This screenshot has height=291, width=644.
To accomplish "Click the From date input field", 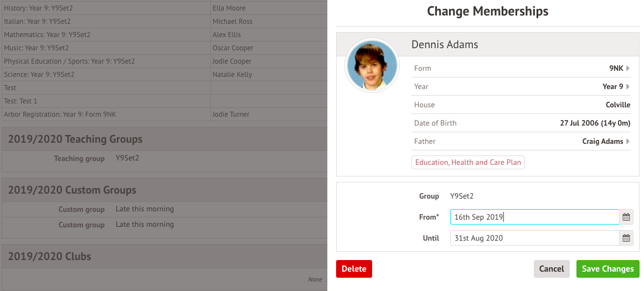I will tap(534, 217).
